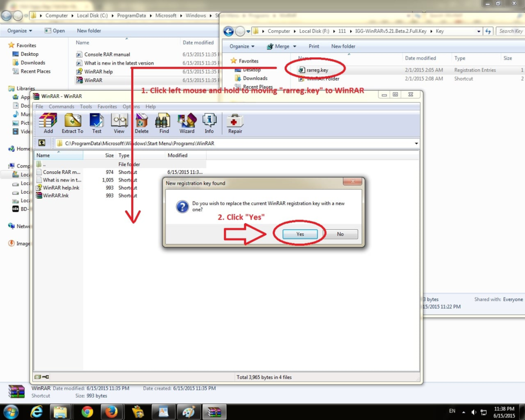Expand the WinRAR address path dropdown
This screenshot has width=525, height=420.
416,144
